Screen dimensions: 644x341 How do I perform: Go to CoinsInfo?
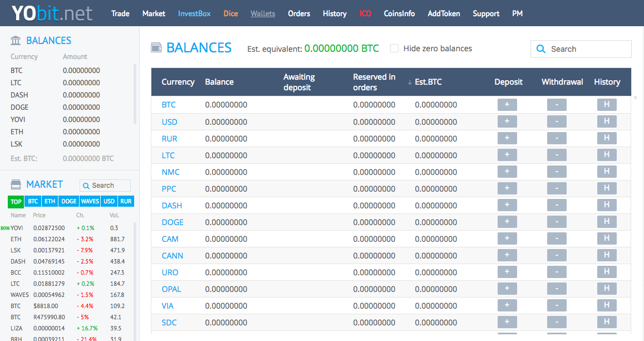pos(399,13)
